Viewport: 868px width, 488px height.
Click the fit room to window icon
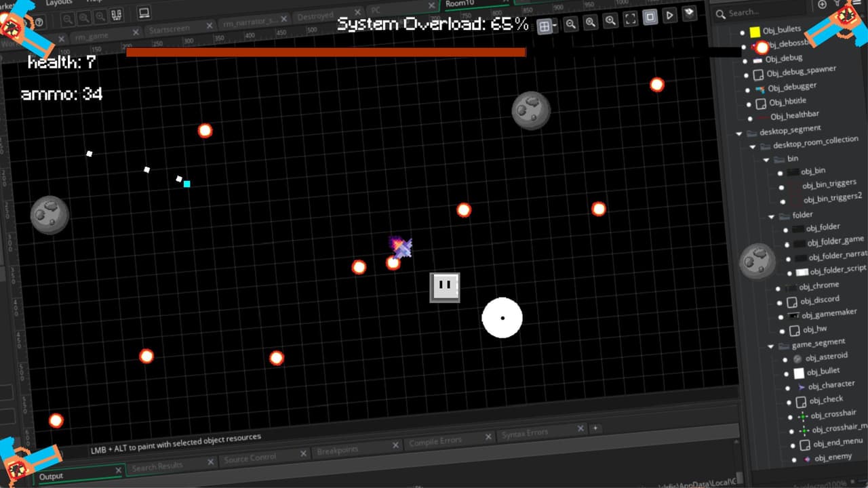pos(630,19)
